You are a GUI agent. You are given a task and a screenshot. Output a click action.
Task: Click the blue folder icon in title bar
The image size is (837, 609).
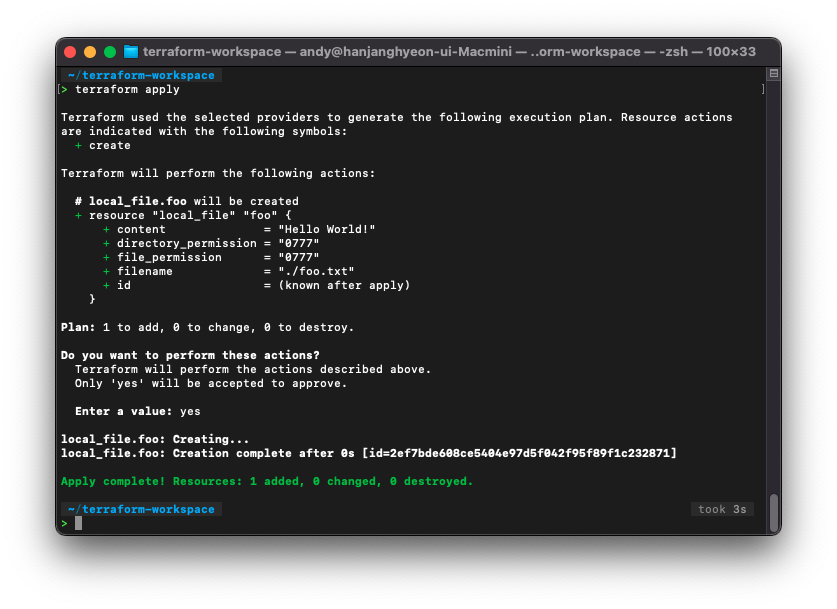[131, 52]
